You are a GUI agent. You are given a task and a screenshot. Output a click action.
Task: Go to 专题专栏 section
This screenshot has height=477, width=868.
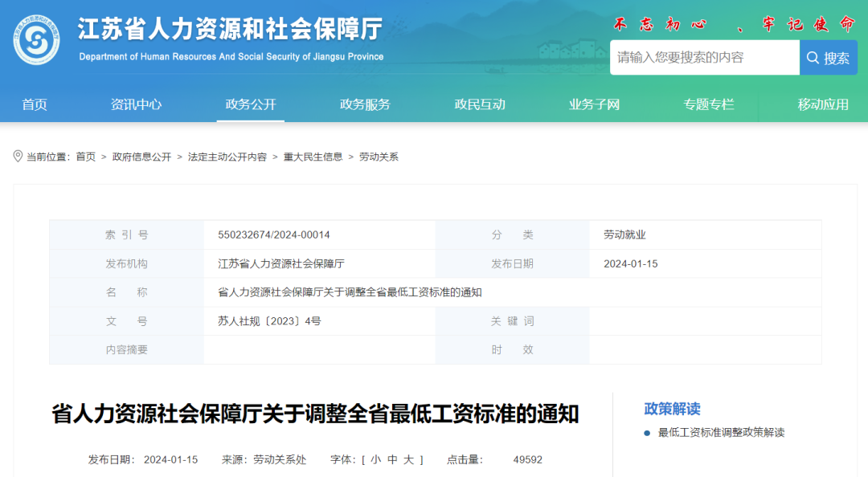(x=709, y=104)
